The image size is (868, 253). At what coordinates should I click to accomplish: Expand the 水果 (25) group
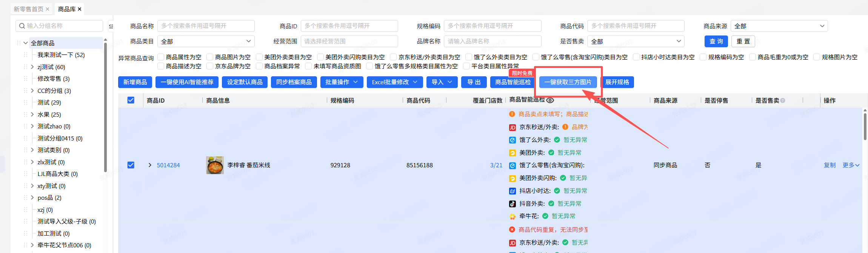[32, 114]
